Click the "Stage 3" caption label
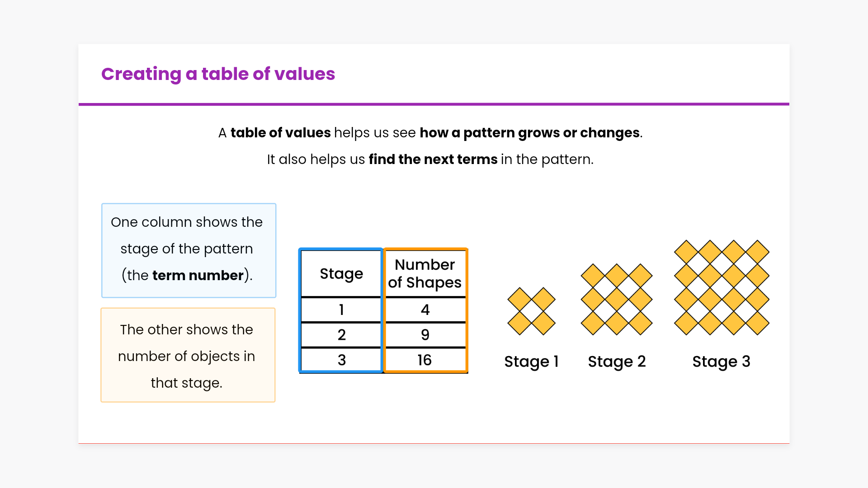This screenshot has height=488, width=868. pyautogui.click(x=722, y=361)
